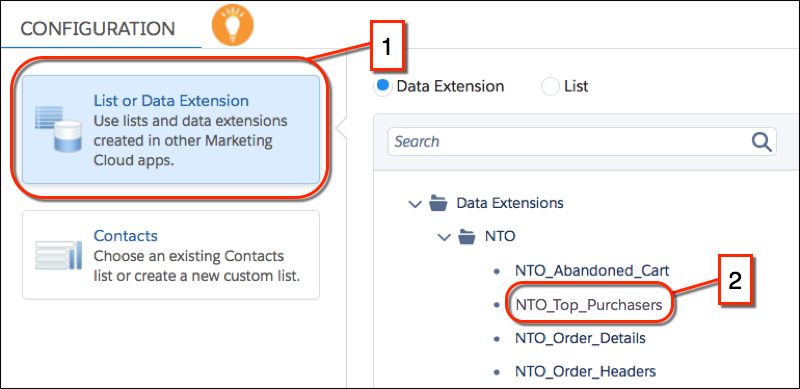Screen dimensions: 800x389
Task: Select NTO_Abandoned_Cart data extension
Action: 591,271
